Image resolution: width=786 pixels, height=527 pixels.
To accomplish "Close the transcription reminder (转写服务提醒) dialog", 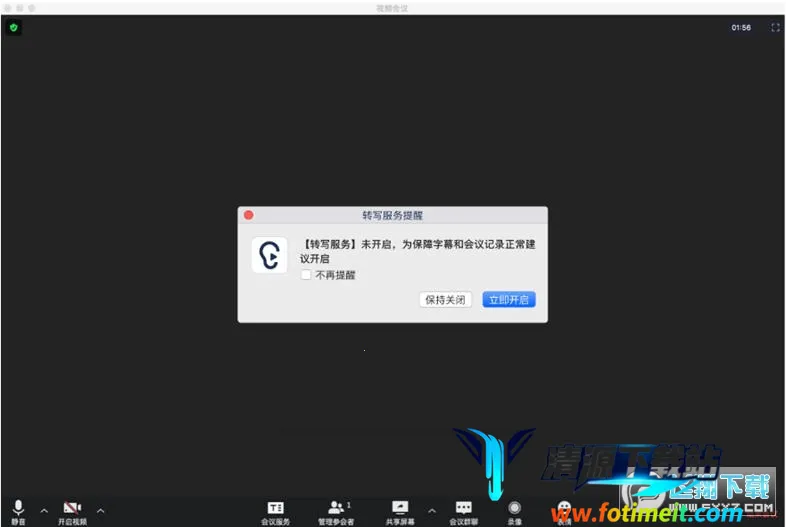I will 249,215.
